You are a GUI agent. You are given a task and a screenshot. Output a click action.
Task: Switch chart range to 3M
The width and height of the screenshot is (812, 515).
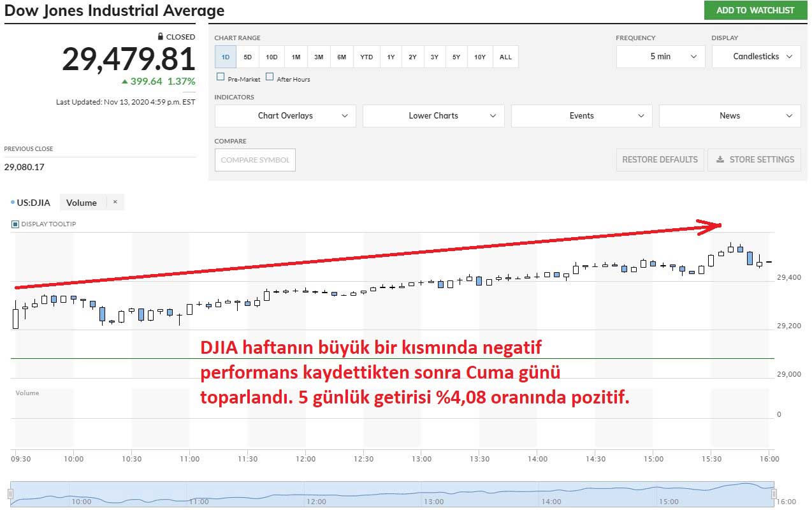[319, 57]
